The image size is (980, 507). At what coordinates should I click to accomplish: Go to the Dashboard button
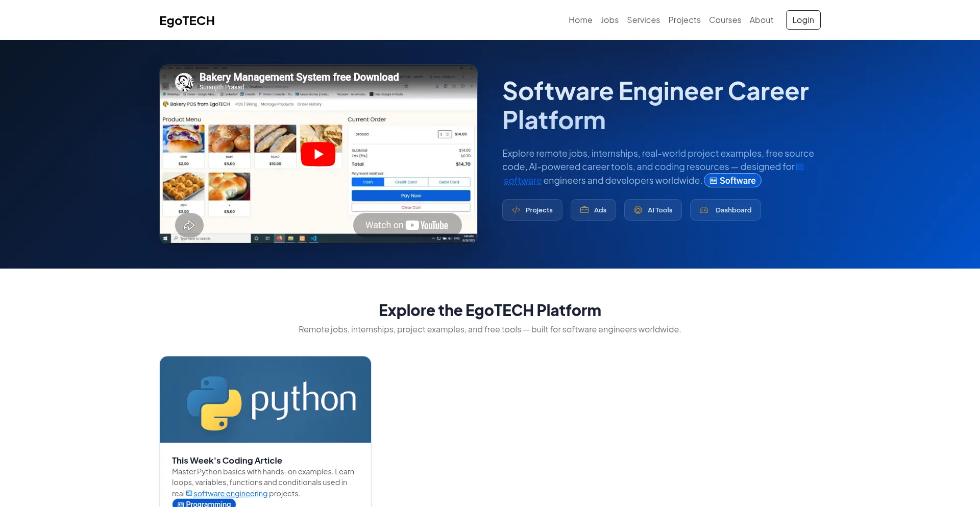[725, 210]
